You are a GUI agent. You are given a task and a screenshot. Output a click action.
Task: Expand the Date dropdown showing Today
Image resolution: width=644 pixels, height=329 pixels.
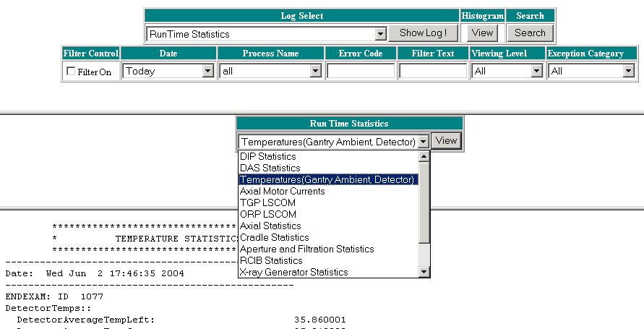tap(208, 71)
